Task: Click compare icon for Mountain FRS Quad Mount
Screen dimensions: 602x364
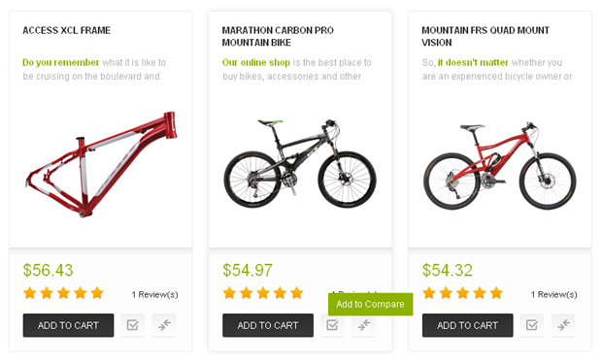Action: [x=563, y=325]
